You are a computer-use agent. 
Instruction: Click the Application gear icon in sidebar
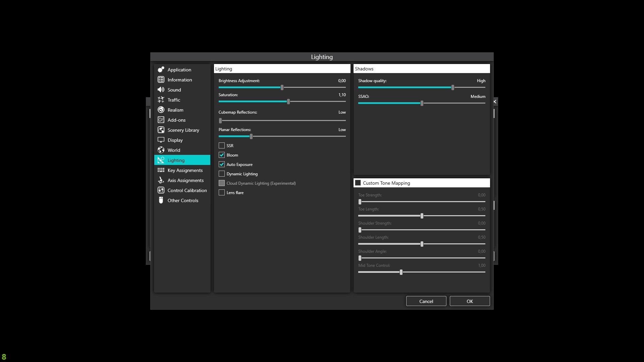click(161, 70)
